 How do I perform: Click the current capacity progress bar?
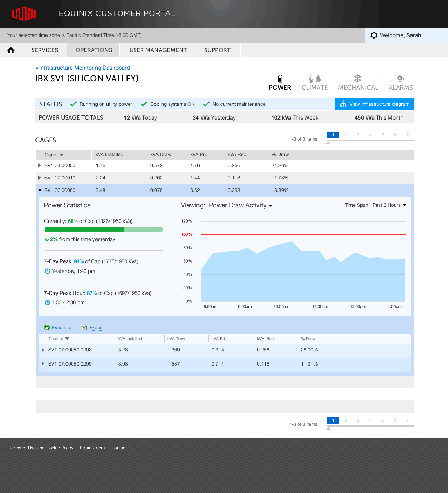[x=104, y=229]
